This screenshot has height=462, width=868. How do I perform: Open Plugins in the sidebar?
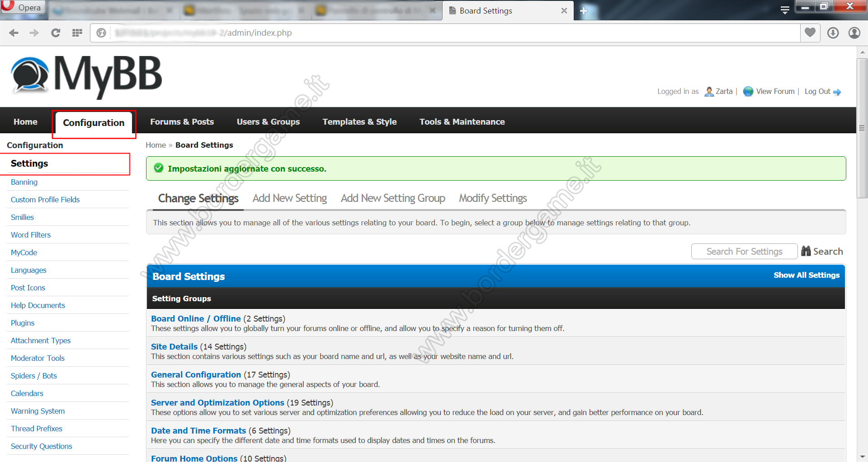[x=23, y=323]
